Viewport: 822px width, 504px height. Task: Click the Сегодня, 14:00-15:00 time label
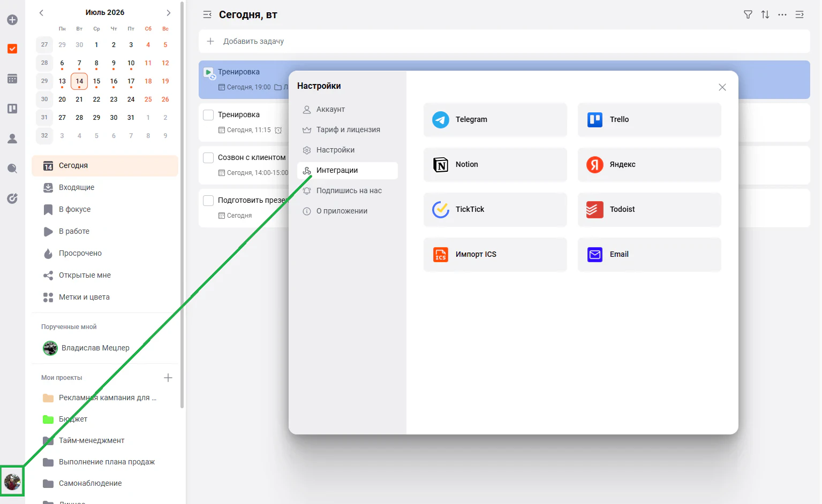point(258,173)
